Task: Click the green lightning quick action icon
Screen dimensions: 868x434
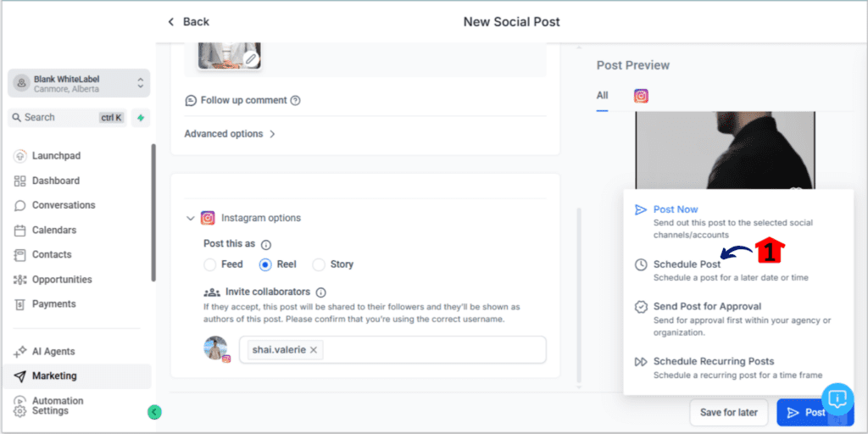Action: click(x=141, y=117)
